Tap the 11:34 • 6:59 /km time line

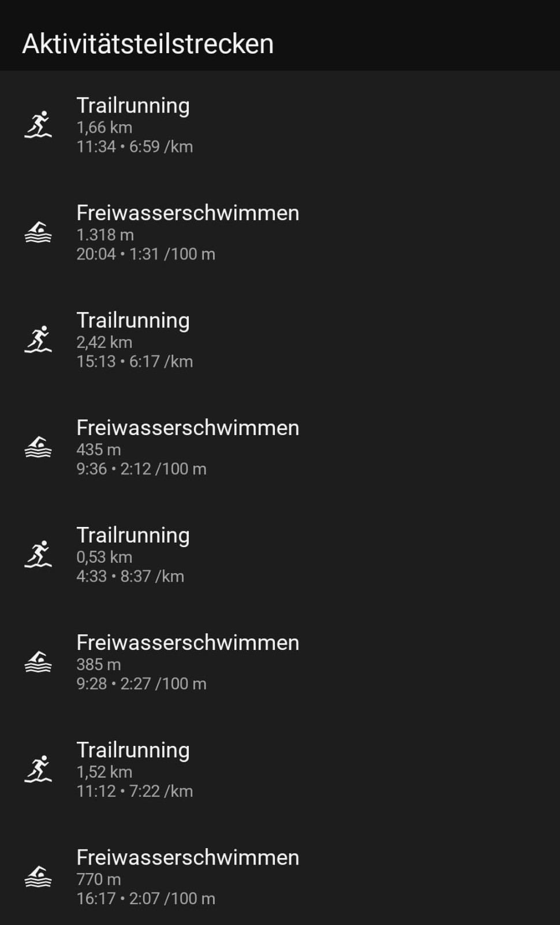[x=135, y=146]
